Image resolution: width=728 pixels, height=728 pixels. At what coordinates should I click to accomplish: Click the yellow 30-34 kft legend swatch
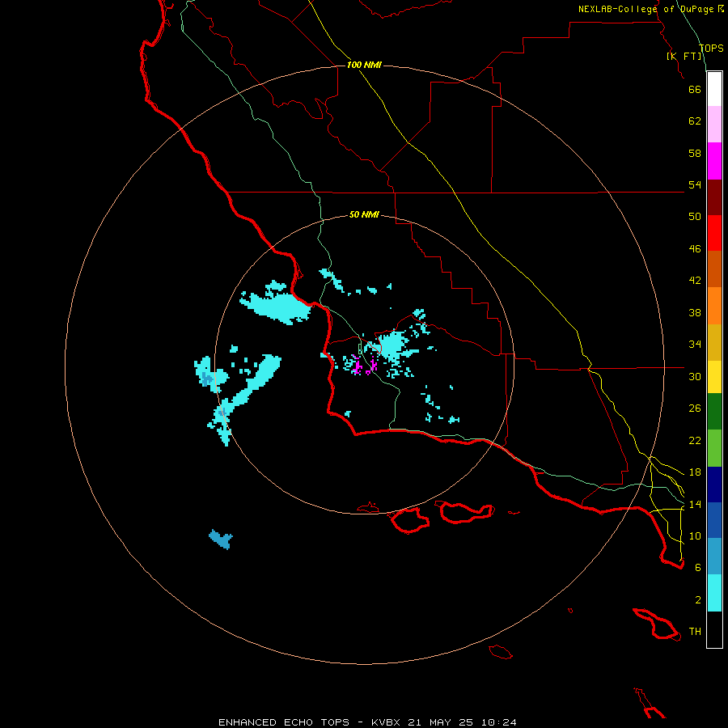[x=714, y=376]
